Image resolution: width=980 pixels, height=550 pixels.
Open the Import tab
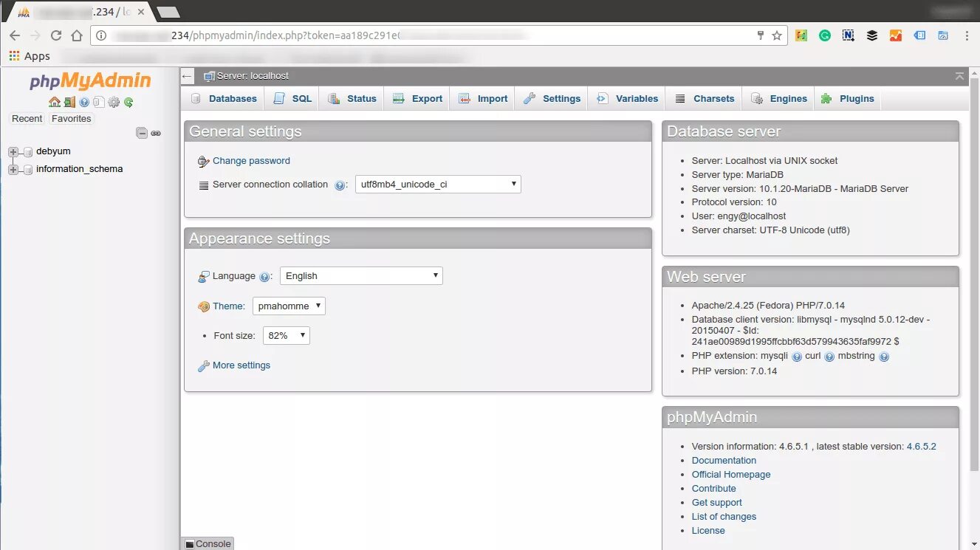pyautogui.click(x=483, y=99)
